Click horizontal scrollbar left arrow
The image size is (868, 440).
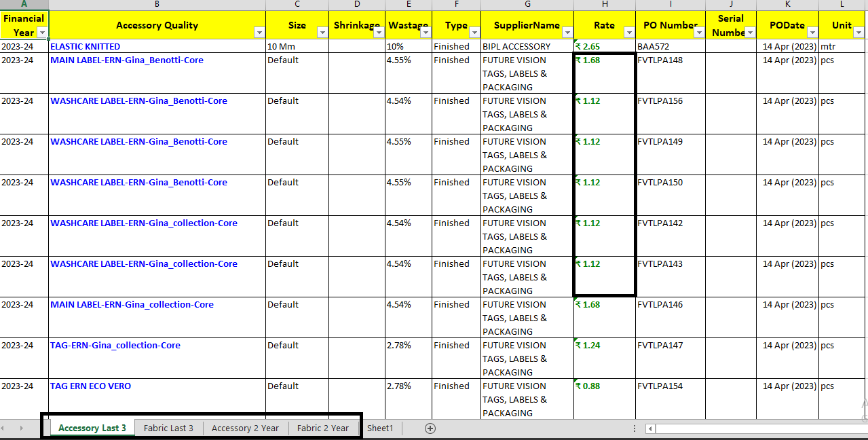[650, 428]
